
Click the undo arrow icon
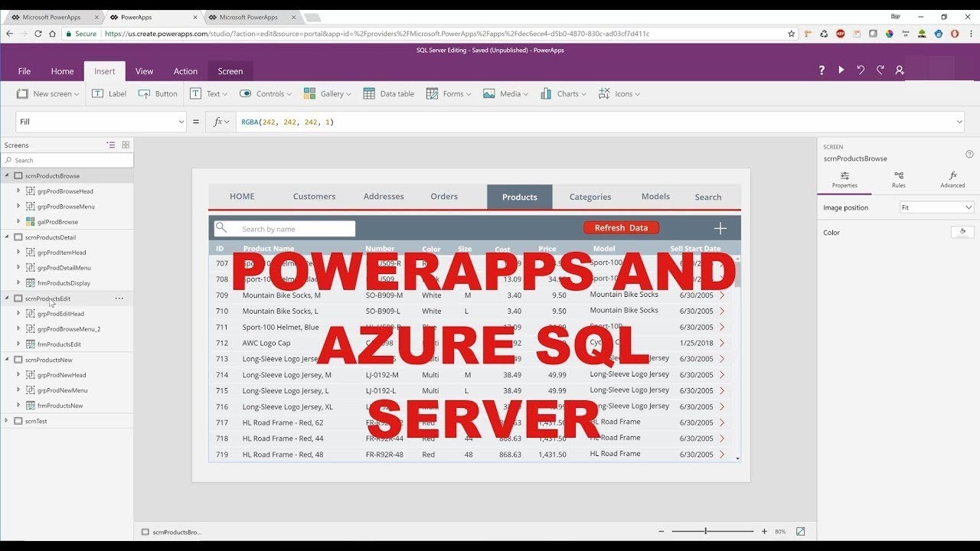(861, 70)
